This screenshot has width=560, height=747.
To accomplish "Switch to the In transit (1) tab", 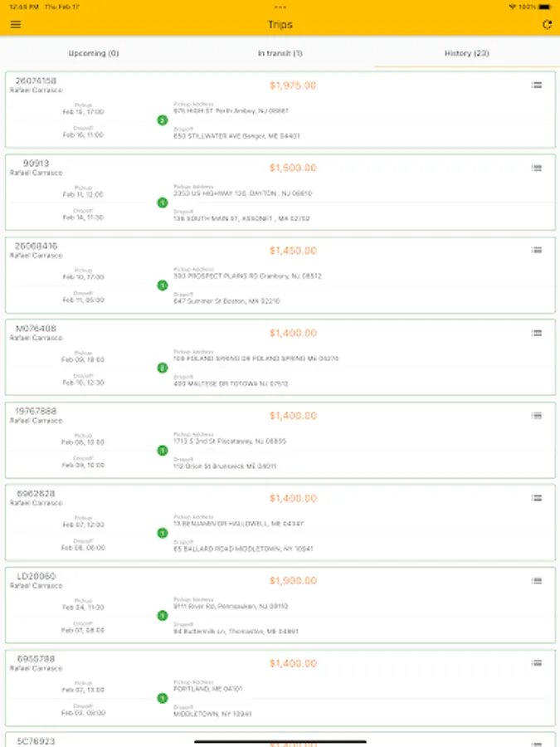I will [280, 53].
